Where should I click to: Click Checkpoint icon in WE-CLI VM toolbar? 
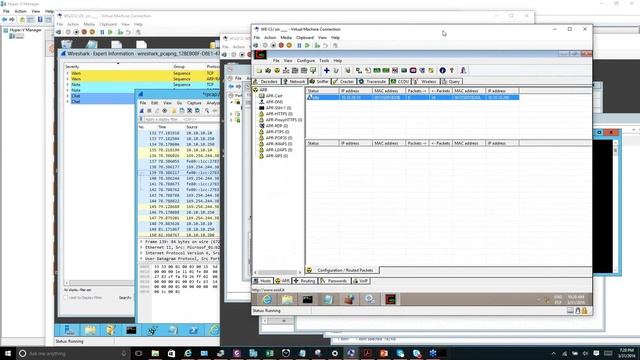click(317, 45)
